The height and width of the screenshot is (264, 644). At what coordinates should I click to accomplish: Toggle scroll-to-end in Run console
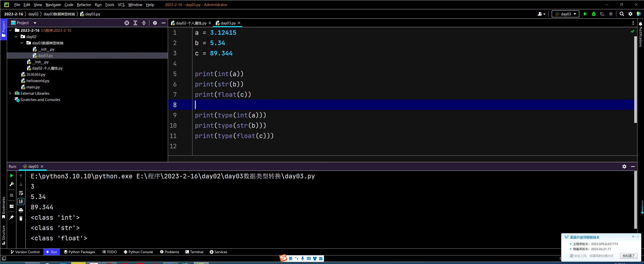click(x=21, y=201)
